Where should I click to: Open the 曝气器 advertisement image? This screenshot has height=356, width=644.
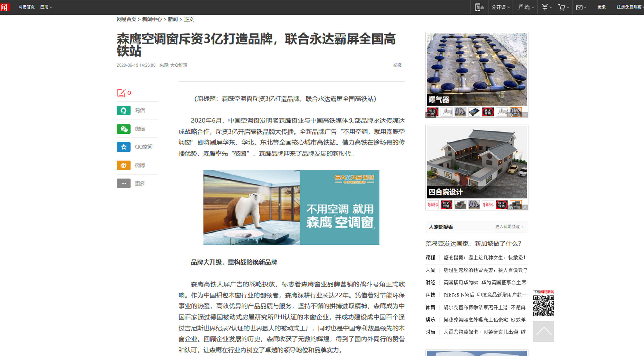(477, 69)
